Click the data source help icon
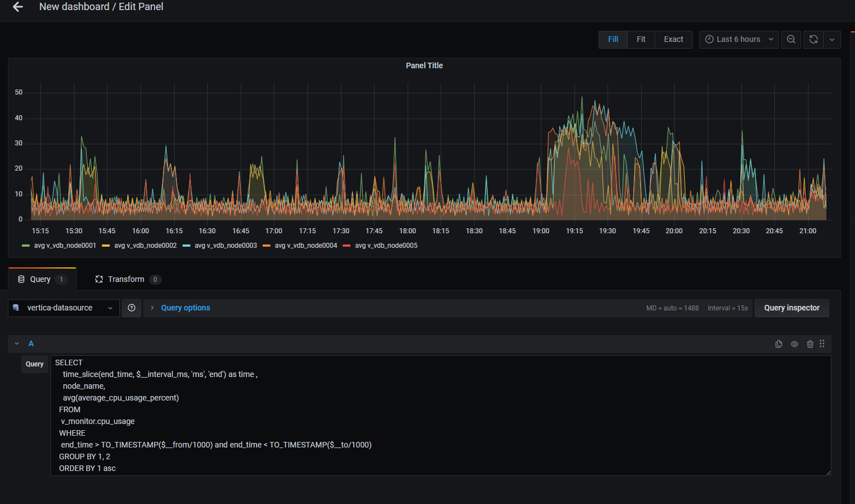The height and width of the screenshot is (504, 855). tap(132, 308)
